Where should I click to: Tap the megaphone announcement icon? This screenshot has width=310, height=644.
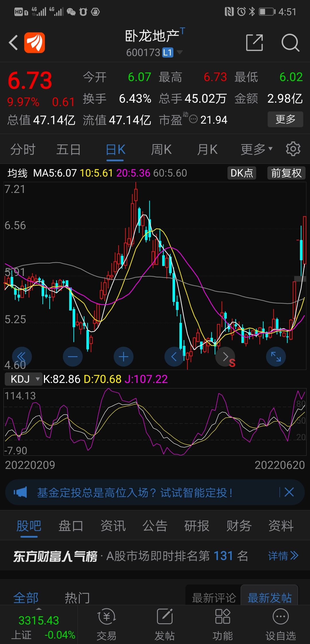click(x=20, y=492)
